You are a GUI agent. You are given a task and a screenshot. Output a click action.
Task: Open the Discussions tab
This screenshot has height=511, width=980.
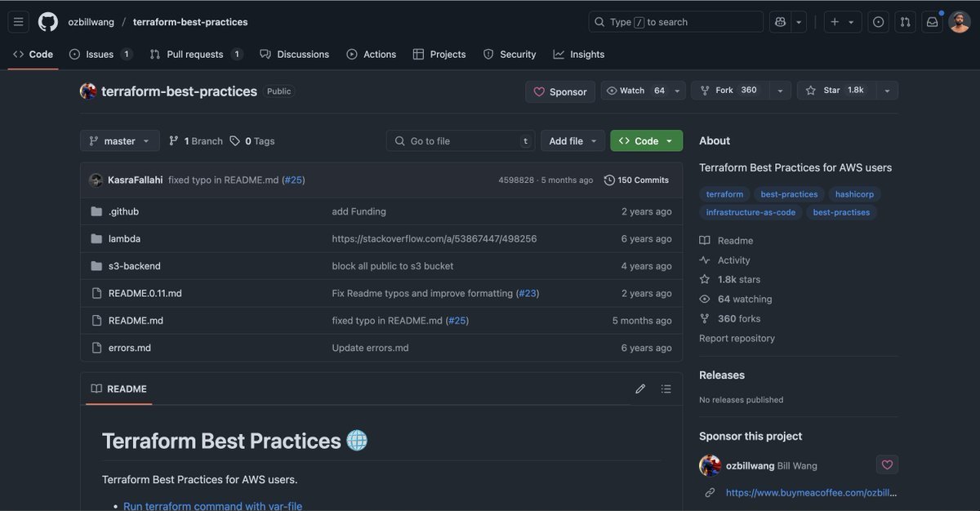[294, 55]
